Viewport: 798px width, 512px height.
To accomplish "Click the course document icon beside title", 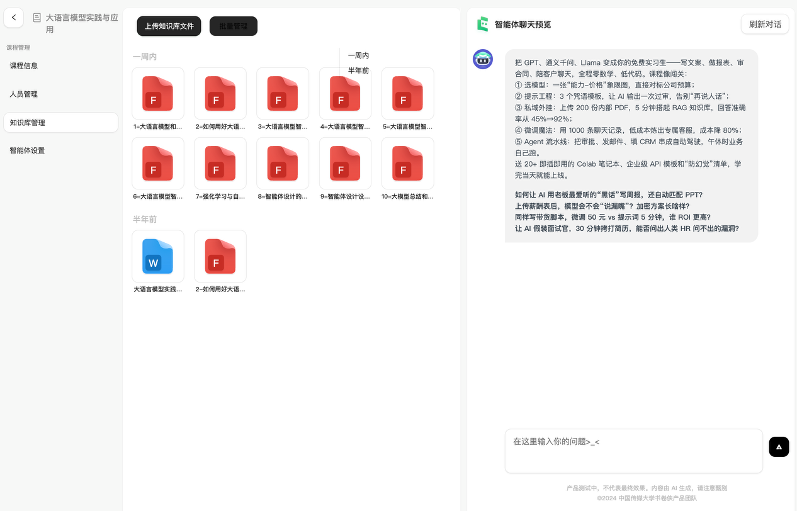I will [x=37, y=18].
